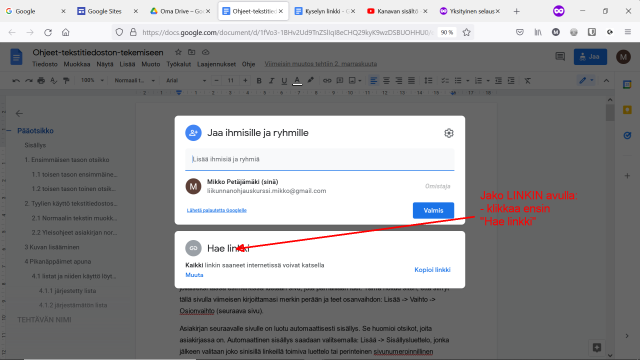Open the editing mode pencil dropdown
Screen dimensions: 640x360
[x=586, y=80]
